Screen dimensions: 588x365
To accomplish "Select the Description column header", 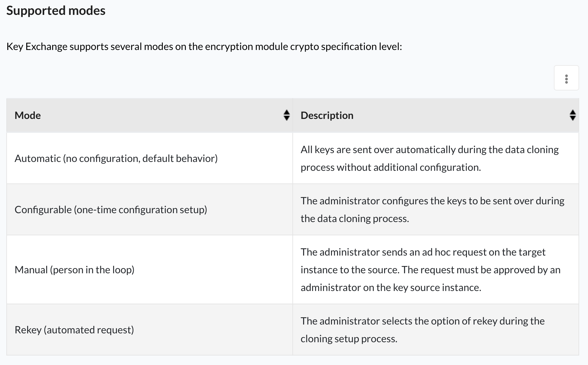I will point(327,115).
